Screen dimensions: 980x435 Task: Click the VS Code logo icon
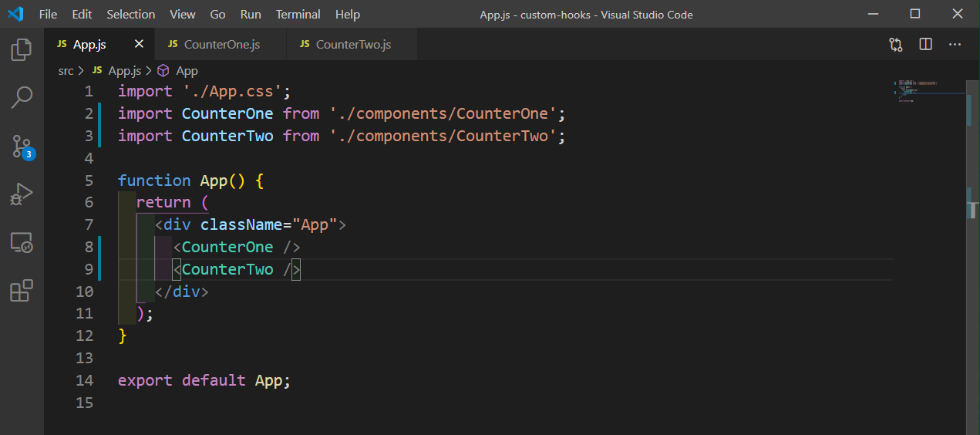[x=15, y=14]
